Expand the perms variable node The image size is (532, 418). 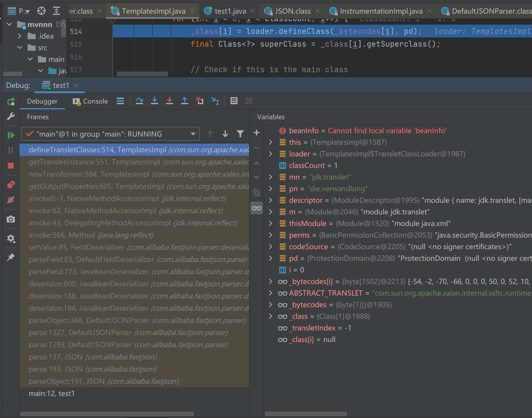[270, 235]
